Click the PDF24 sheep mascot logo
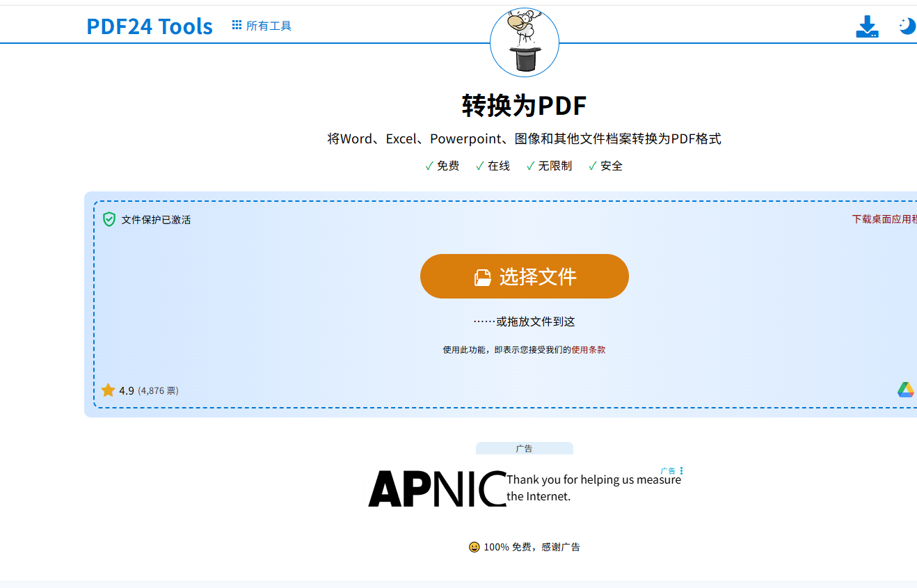 point(524,42)
